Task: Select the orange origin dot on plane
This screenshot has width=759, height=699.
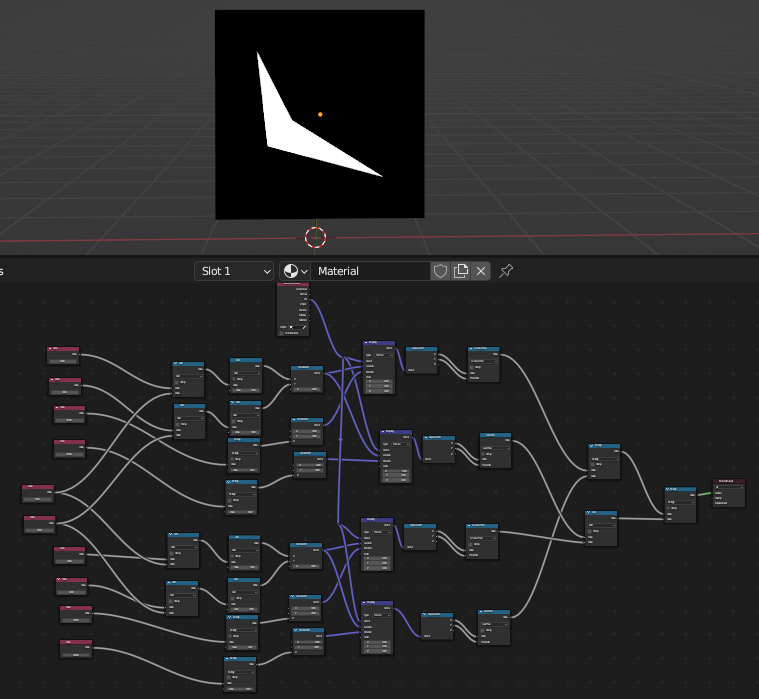Action: click(320, 114)
